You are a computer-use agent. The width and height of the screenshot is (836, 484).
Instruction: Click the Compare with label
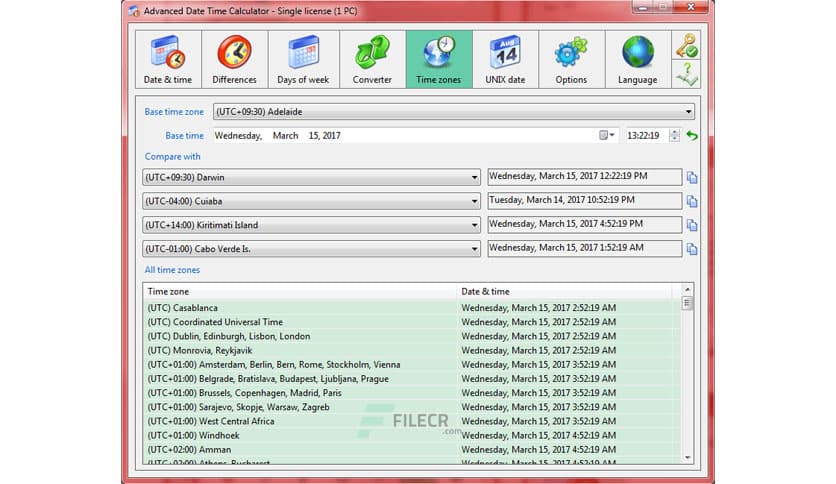point(172,157)
